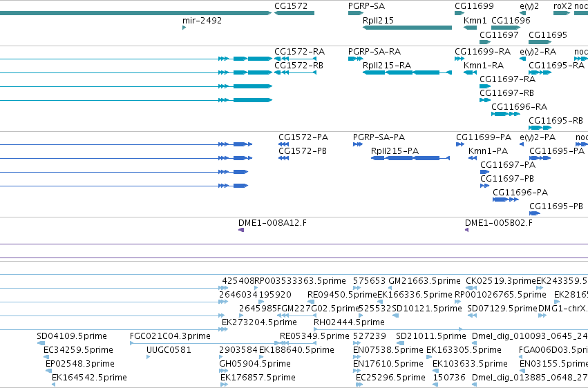The width and height of the screenshot is (588, 388).
Task: Click transcript label PGRP-SA-RA
Action: pos(374,52)
